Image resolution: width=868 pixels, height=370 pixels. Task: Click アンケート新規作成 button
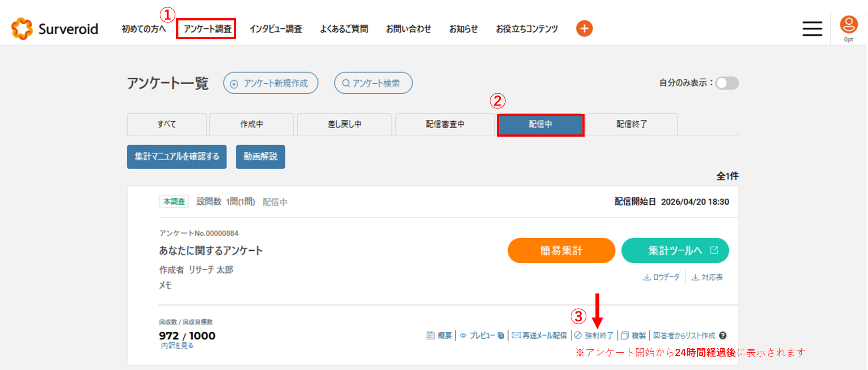(271, 83)
